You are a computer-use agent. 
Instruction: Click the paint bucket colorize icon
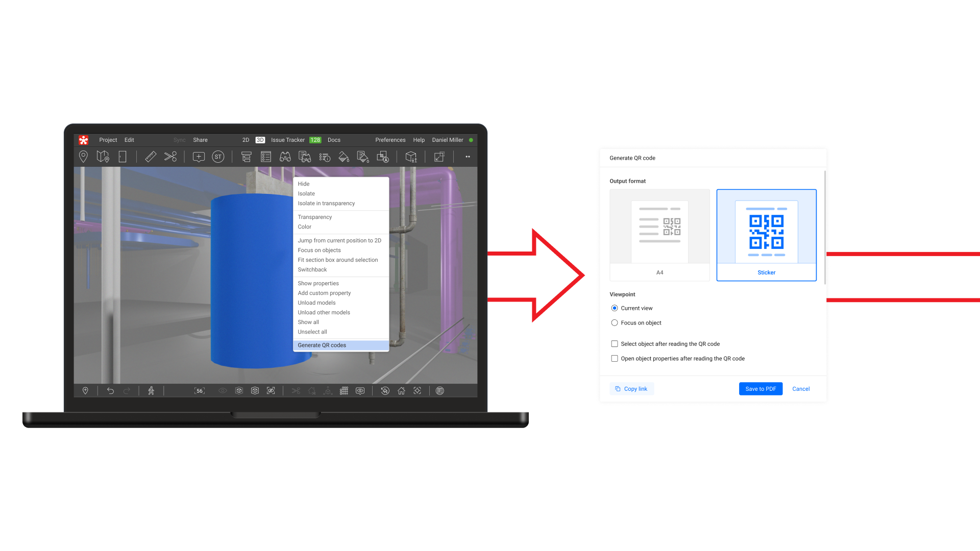pos(344,157)
